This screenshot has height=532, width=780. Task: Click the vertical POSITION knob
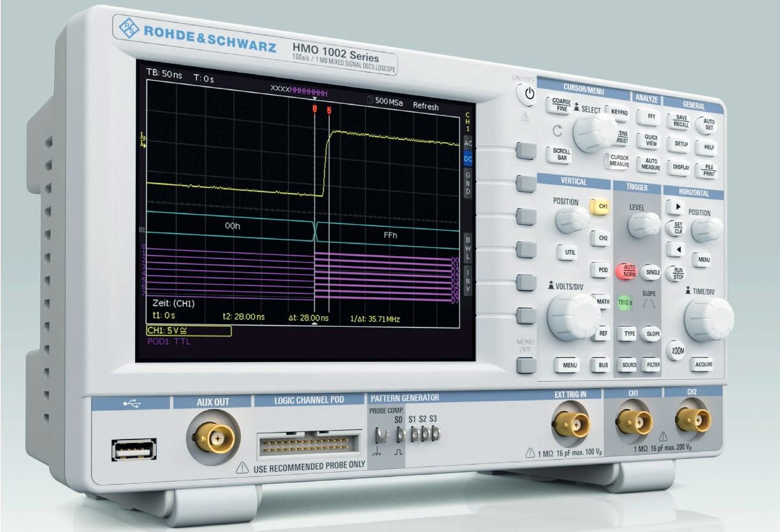pyautogui.click(x=571, y=220)
